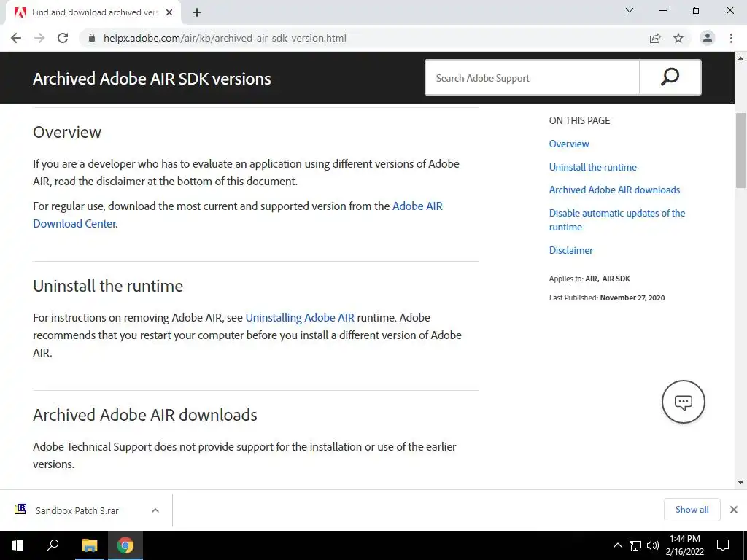
Task: Jump to Overview in sidebar
Action: point(569,144)
